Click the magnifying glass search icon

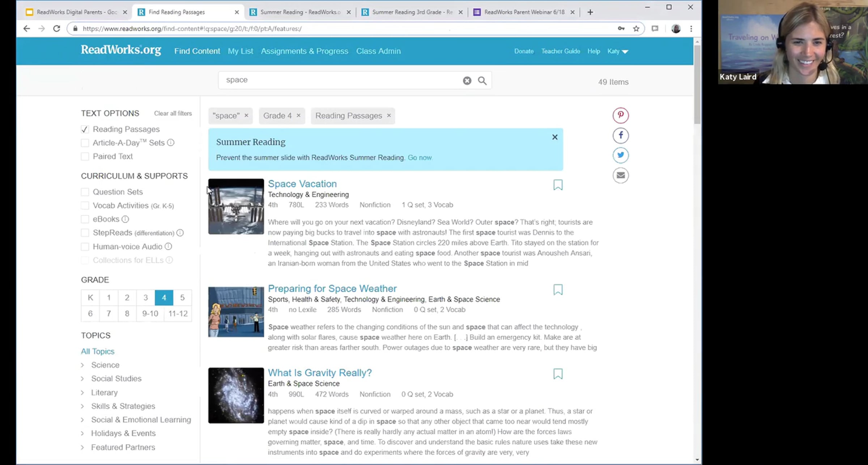(x=482, y=81)
